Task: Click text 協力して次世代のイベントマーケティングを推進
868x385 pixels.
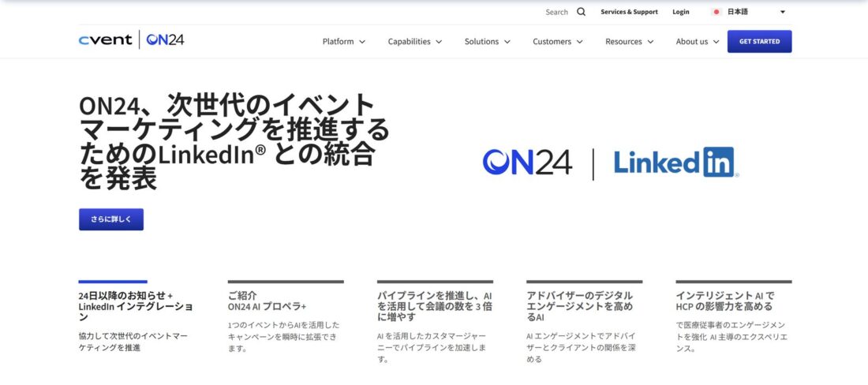Action: [x=133, y=342]
